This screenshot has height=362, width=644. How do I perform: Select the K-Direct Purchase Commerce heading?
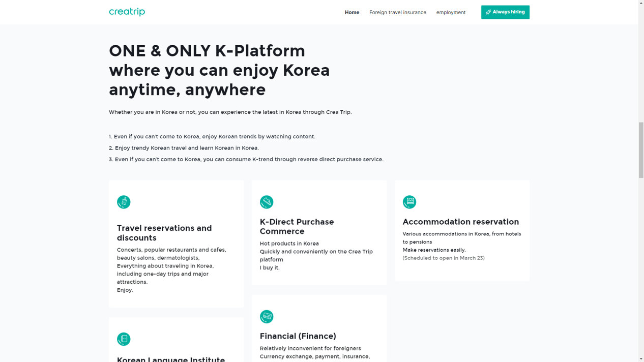point(297,226)
